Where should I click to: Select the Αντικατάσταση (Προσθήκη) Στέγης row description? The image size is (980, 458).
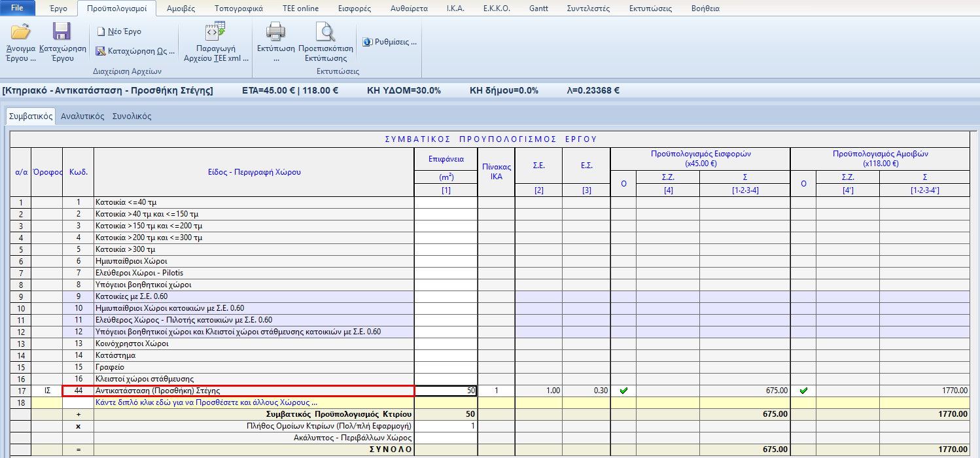[254, 391]
